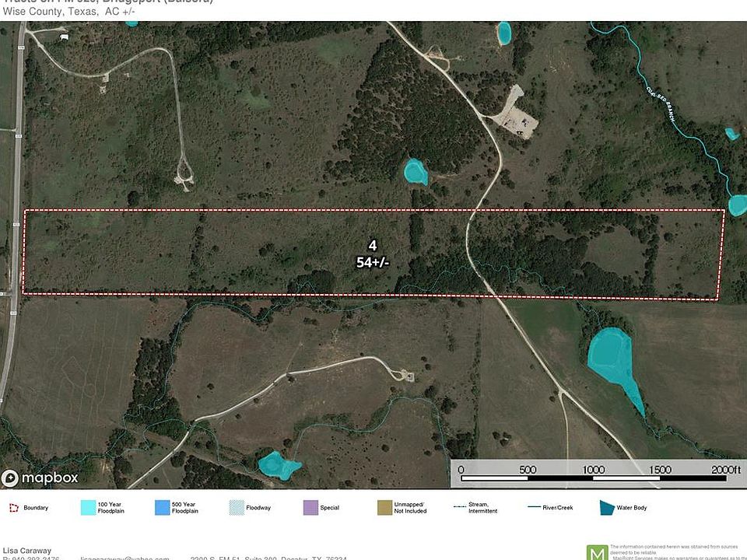Click the 500 Year Floodplain color swatch

coord(162,508)
